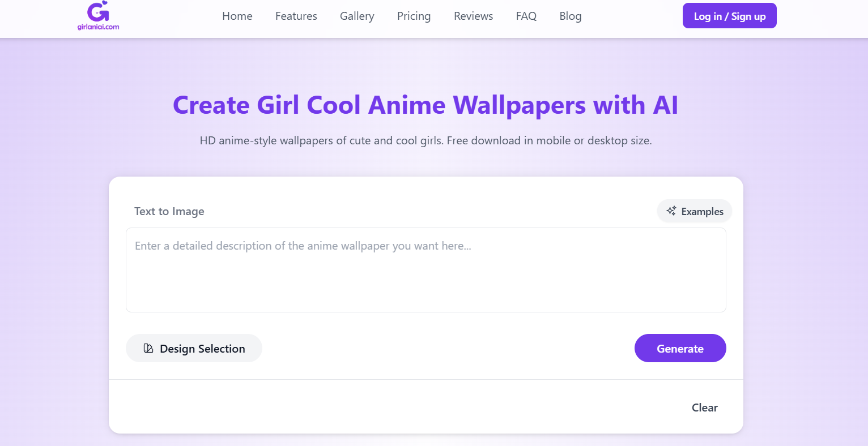Click the girlaniai G logo icon
Image resolution: width=868 pixels, height=446 pixels.
coord(98,11)
